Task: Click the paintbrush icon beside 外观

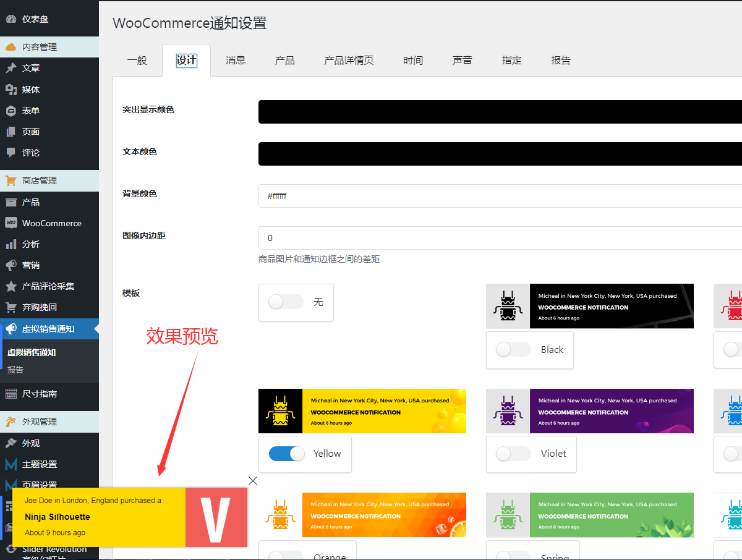Action: pos(11,443)
